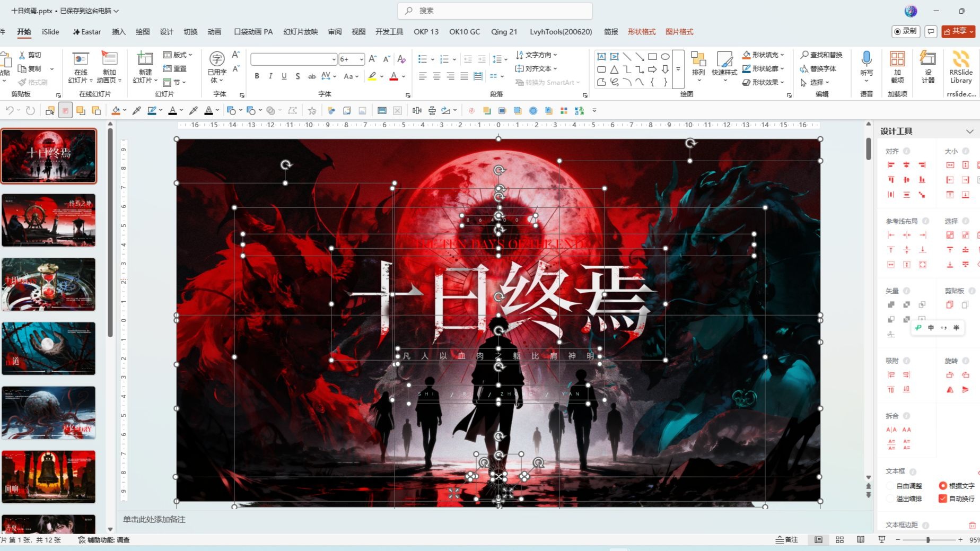The width and height of the screenshot is (980, 551).
Task: Undo the last action
Action: [10, 110]
